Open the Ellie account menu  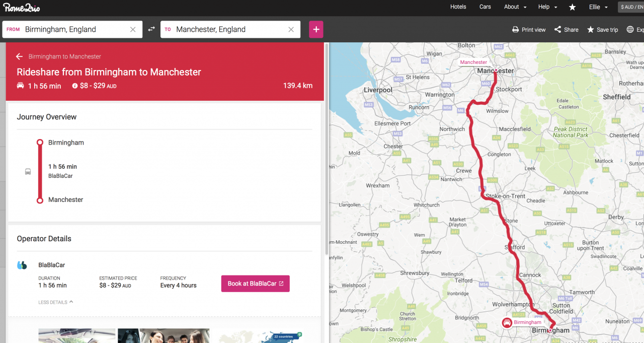pos(599,7)
